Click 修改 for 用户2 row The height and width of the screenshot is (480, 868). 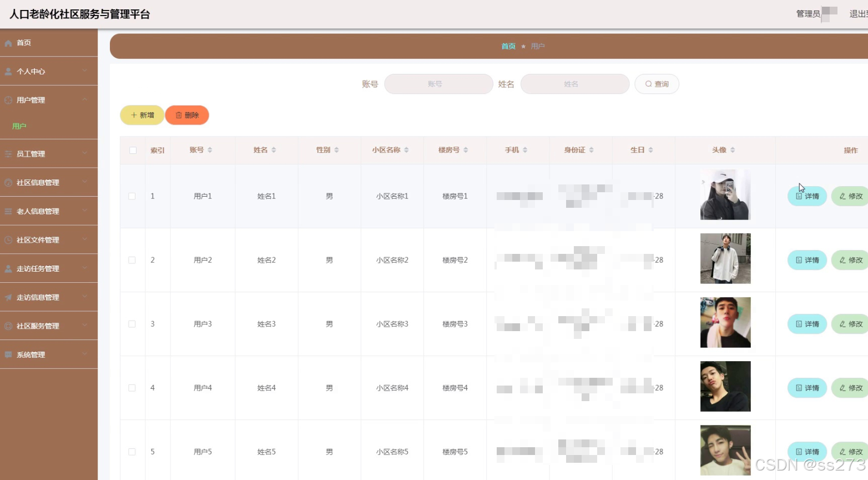850,260
